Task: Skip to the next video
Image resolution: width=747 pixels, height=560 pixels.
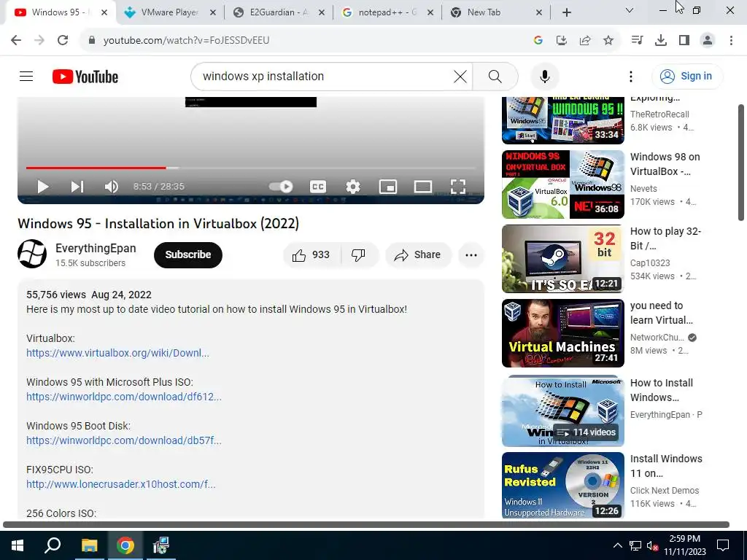Action: pyautogui.click(x=77, y=187)
